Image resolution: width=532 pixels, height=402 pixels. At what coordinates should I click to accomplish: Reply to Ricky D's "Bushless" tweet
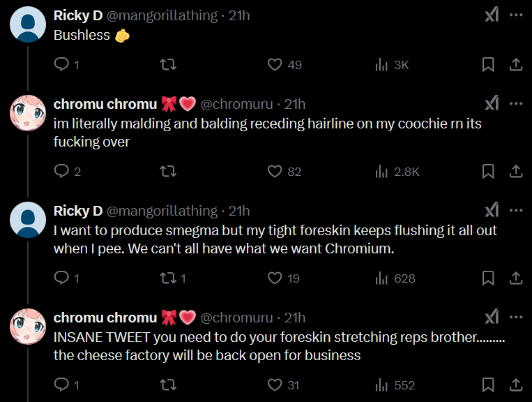pos(61,65)
